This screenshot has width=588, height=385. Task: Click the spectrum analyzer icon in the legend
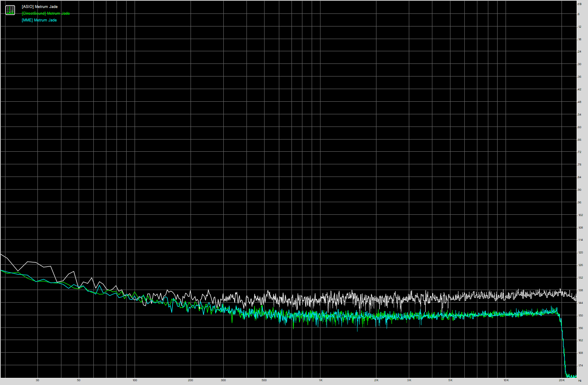point(10,10)
